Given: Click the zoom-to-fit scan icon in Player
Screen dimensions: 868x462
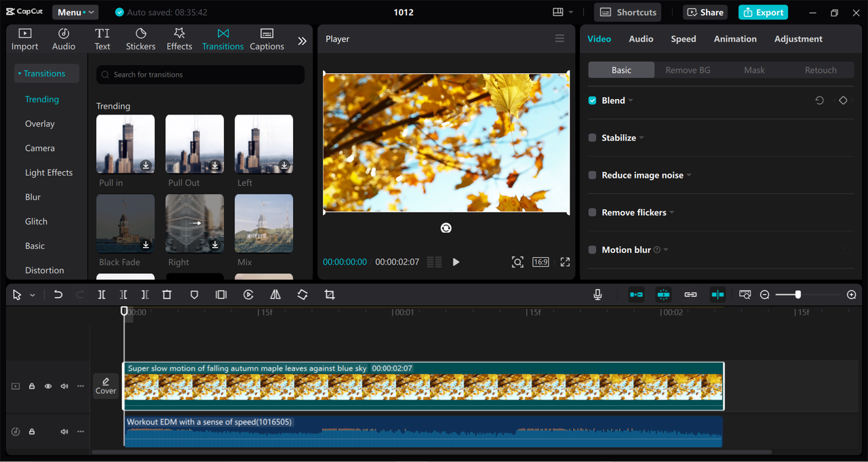Looking at the screenshot, I should 517,262.
